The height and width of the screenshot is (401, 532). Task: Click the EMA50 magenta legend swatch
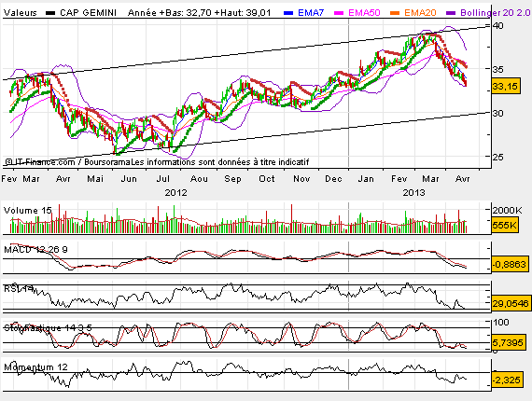[x=339, y=13]
